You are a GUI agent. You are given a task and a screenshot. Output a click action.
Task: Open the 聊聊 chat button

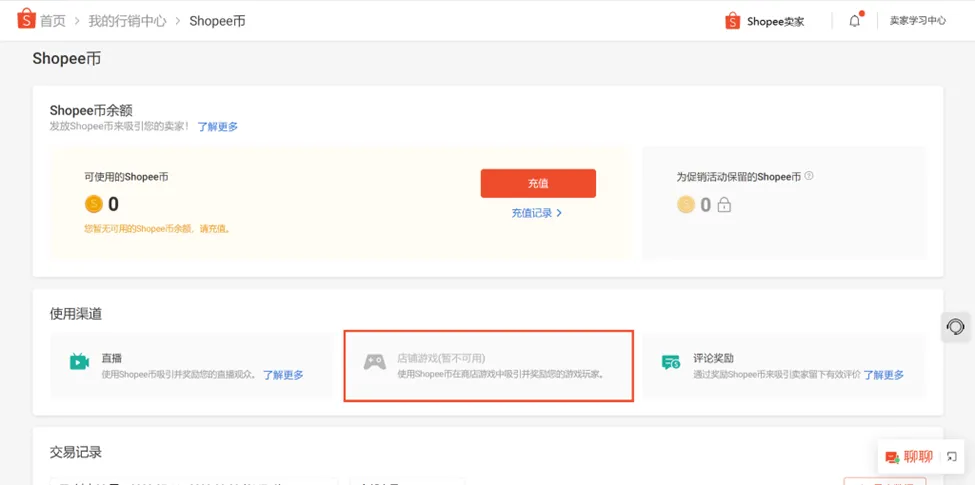(x=909, y=457)
